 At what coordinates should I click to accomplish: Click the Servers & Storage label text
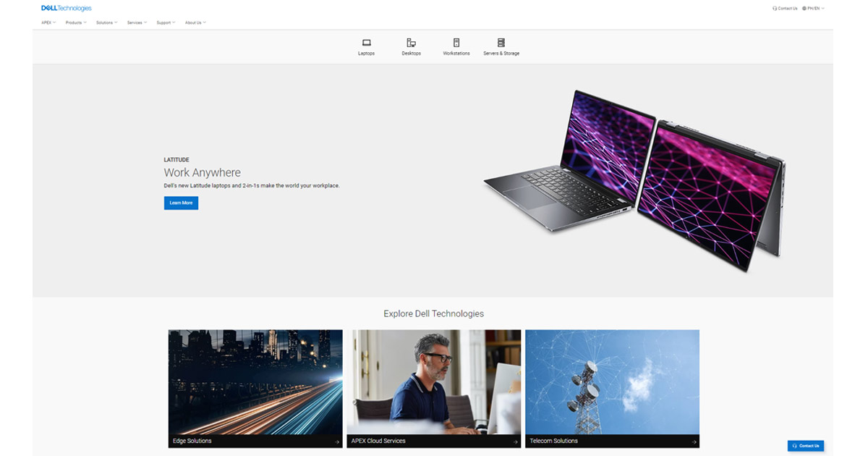501,54
